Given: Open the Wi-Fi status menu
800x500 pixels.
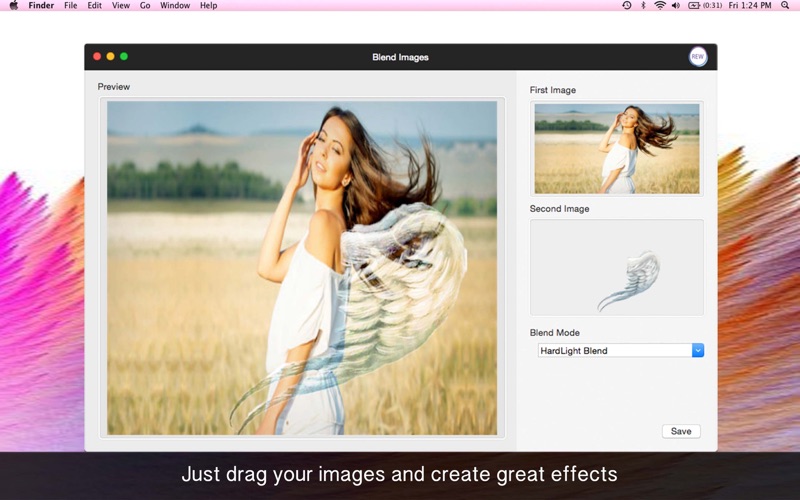Looking at the screenshot, I should (x=660, y=6).
